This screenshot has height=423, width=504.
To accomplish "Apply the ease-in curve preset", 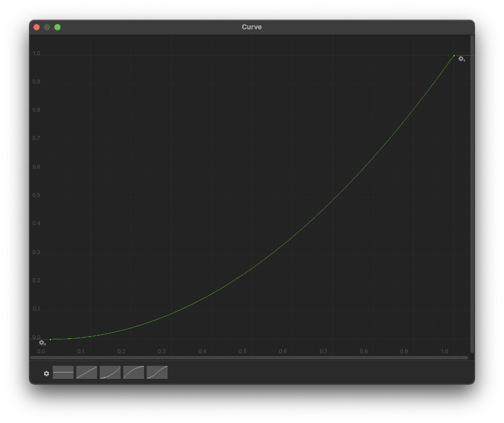I will 110,373.
